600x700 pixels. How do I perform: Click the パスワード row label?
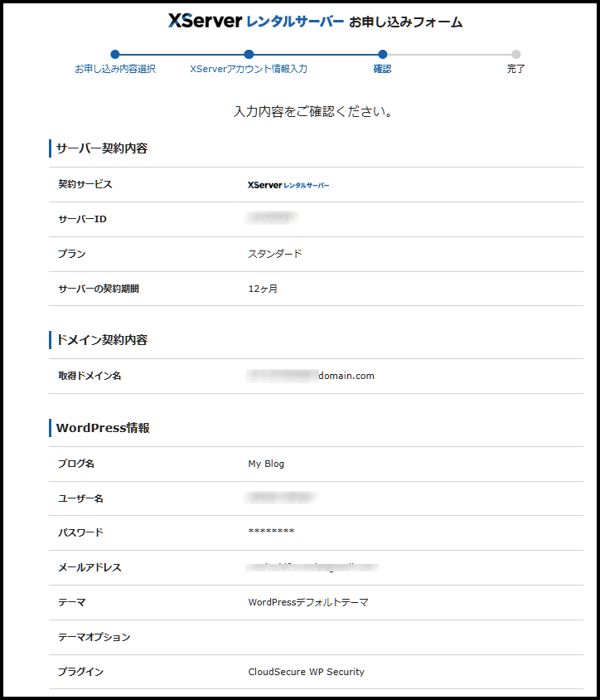(80, 532)
